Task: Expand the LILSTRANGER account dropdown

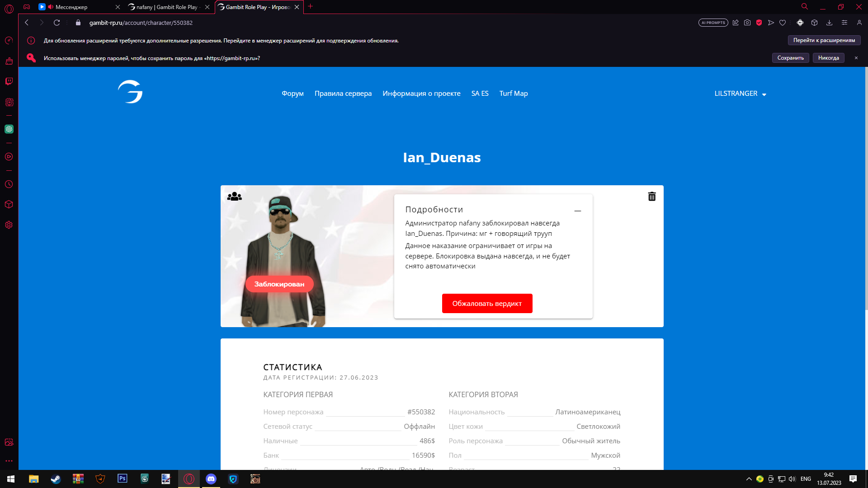Action: [740, 94]
